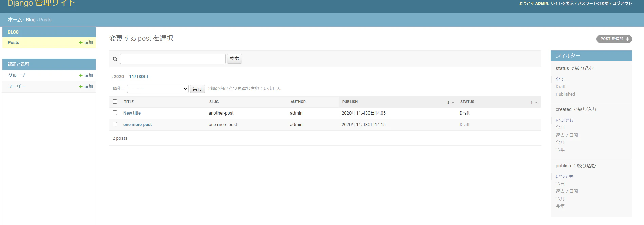Go to Blog in breadcrumbs
The width and height of the screenshot is (644, 225).
pos(31,20)
